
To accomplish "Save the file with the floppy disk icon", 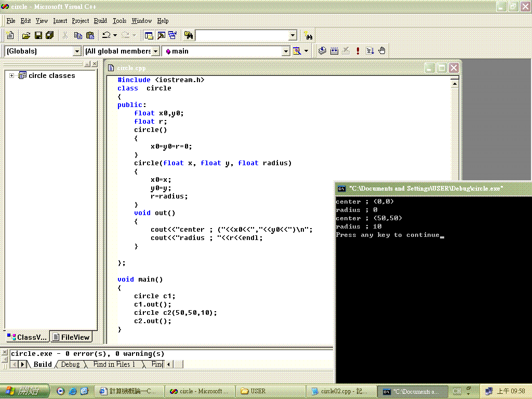I will pyautogui.click(x=38, y=35).
